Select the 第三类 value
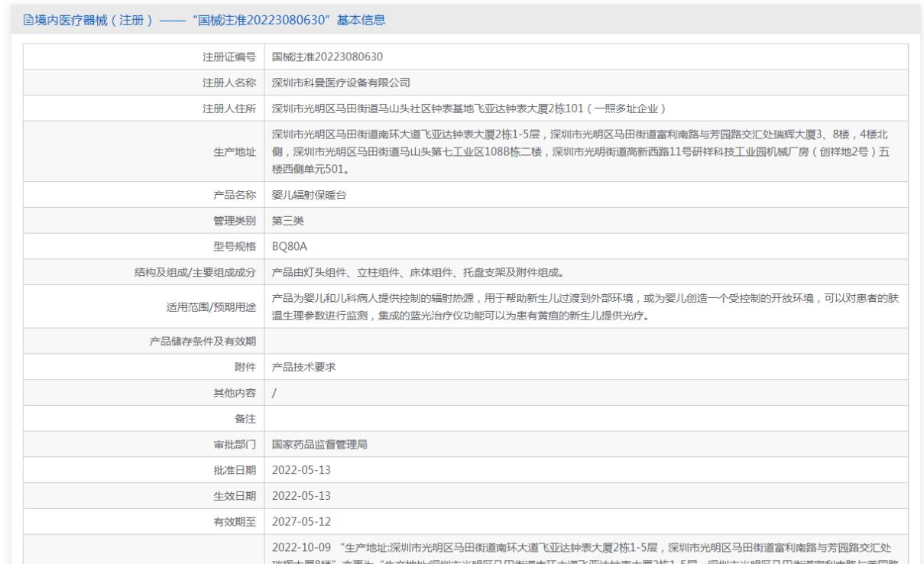The image size is (924, 564). (x=288, y=222)
